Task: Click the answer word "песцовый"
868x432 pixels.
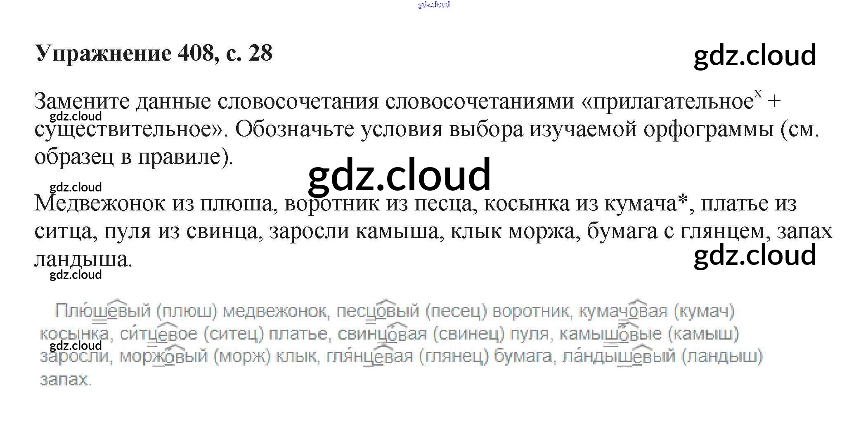Action: 378,311
